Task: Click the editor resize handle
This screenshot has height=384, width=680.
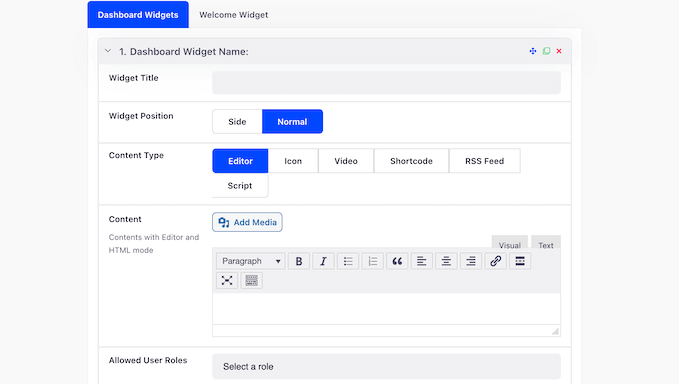Action: [555, 331]
